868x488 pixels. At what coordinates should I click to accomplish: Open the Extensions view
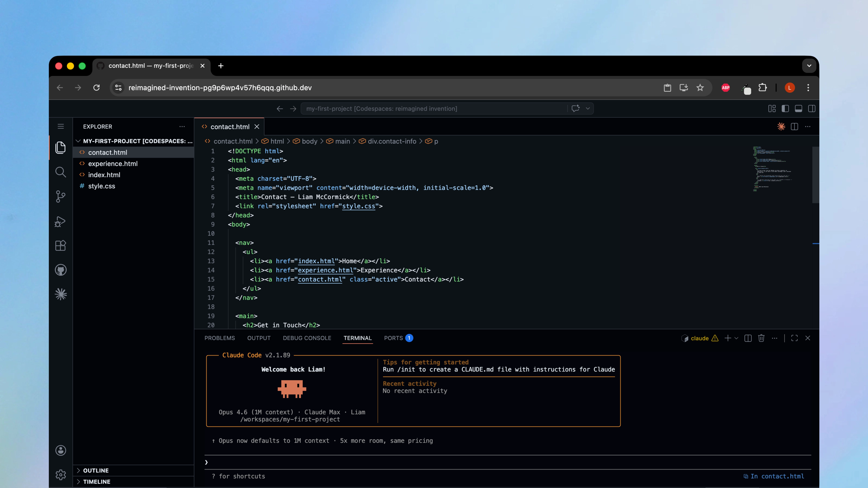click(x=60, y=246)
